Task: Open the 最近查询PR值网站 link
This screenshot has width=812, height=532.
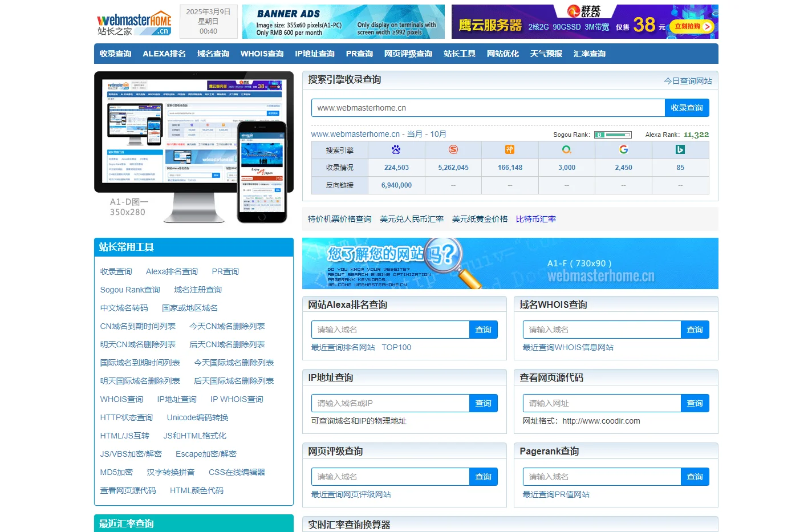Action: [556, 494]
